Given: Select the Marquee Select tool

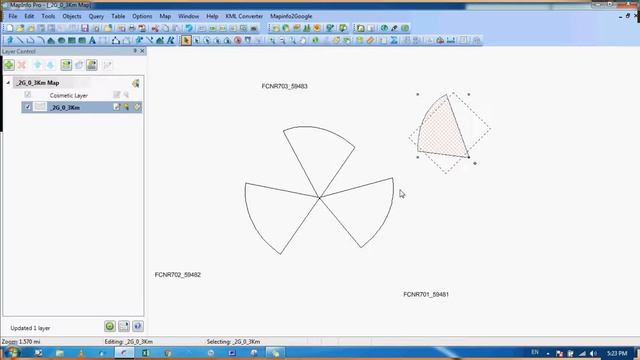Looking at the screenshot, I should 197,40.
